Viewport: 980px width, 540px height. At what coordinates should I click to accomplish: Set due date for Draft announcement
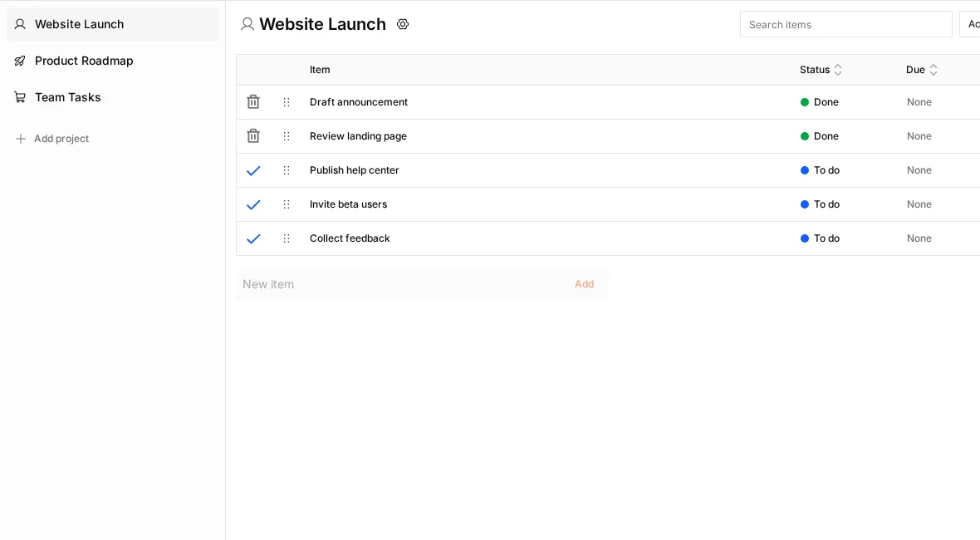(919, 102)
